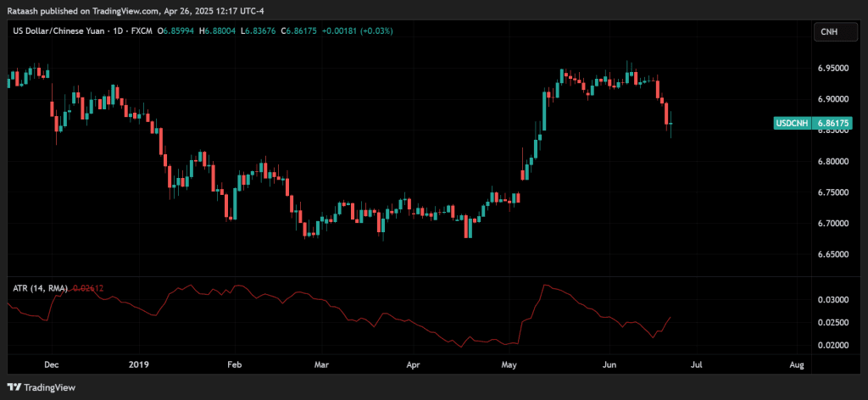Click the 6.65000 price scale label
This screenshot has width=868, height=400.
point(831,254)
